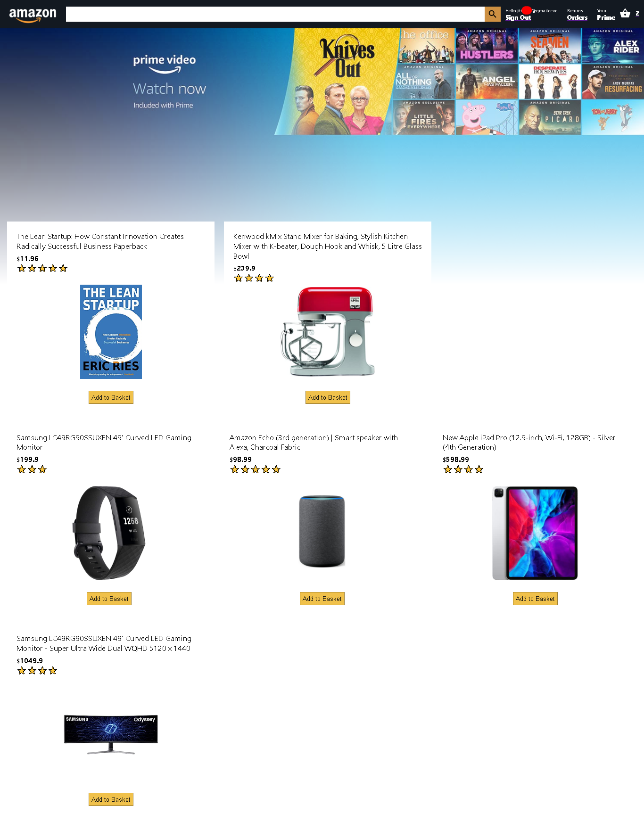Click the Amazon logo in header
The image size is (644, 822).
tap(33, 15)
